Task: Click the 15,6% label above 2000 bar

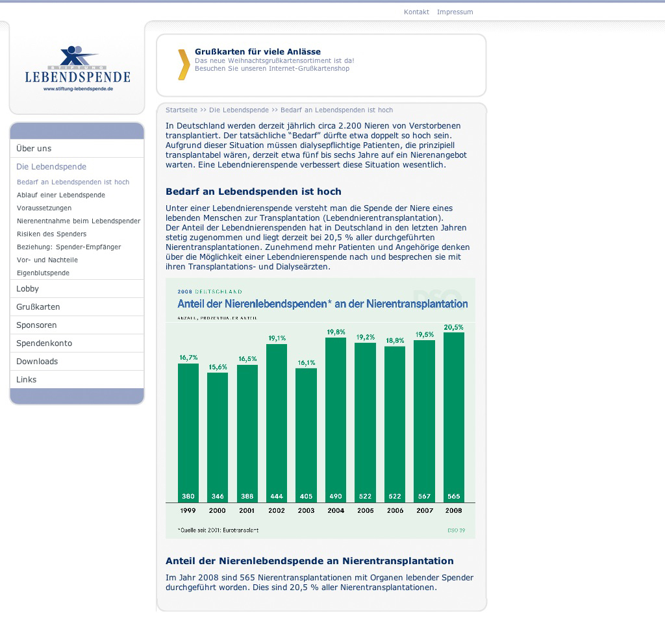Action: [x=218, y=367]
